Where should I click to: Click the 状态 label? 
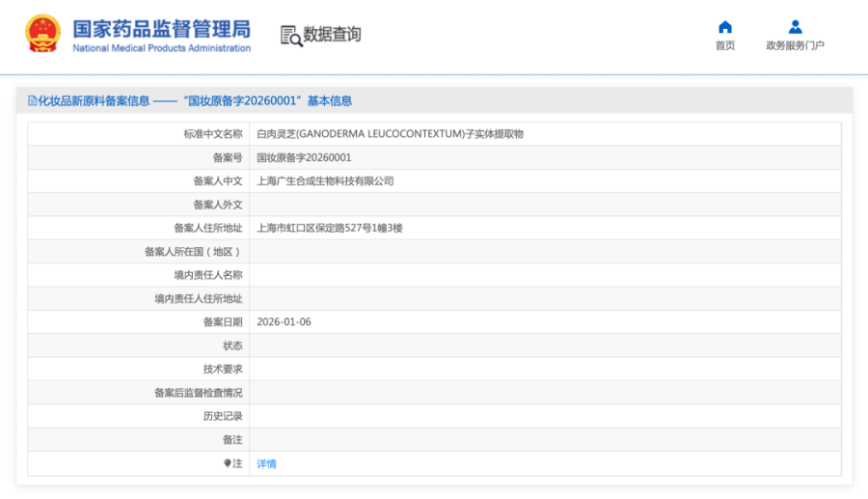coord(232,346)
